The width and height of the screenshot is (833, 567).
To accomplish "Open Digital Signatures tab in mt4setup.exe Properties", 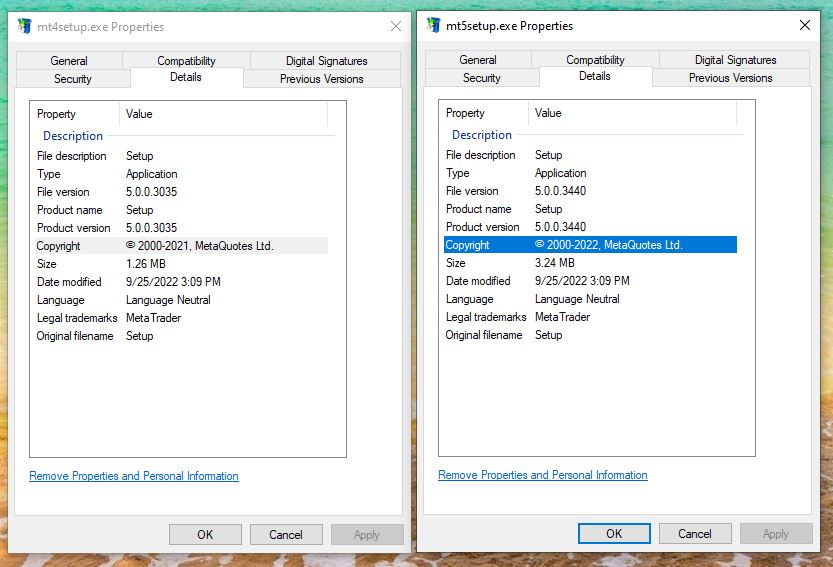I will [x=326, y=61].
